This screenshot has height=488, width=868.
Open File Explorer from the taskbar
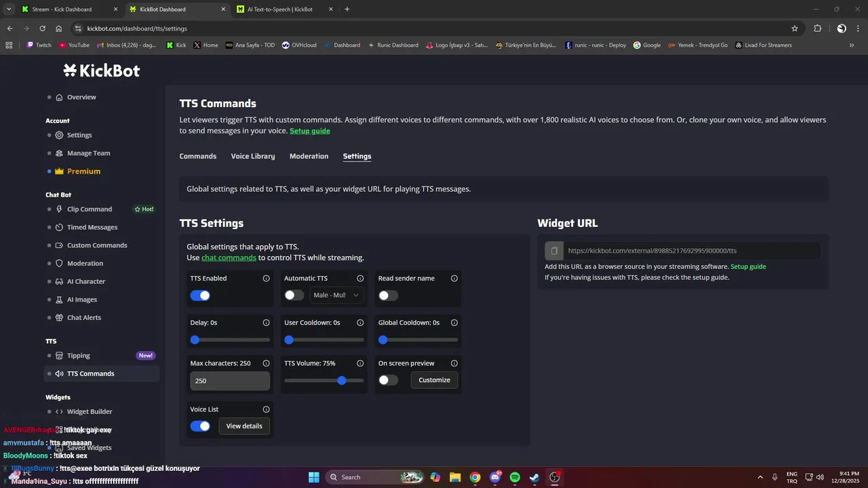click(x=455, y=477)
